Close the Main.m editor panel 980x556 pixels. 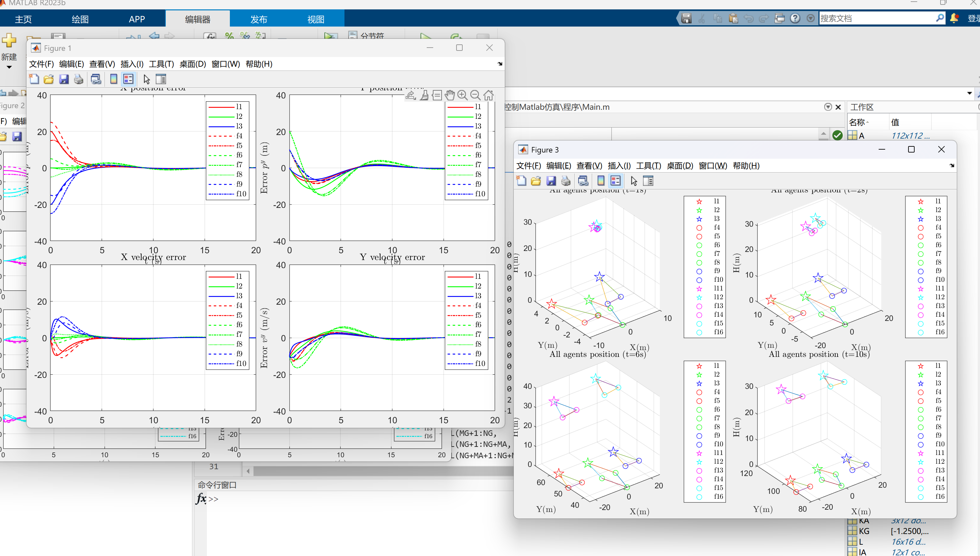coord(838,107)
